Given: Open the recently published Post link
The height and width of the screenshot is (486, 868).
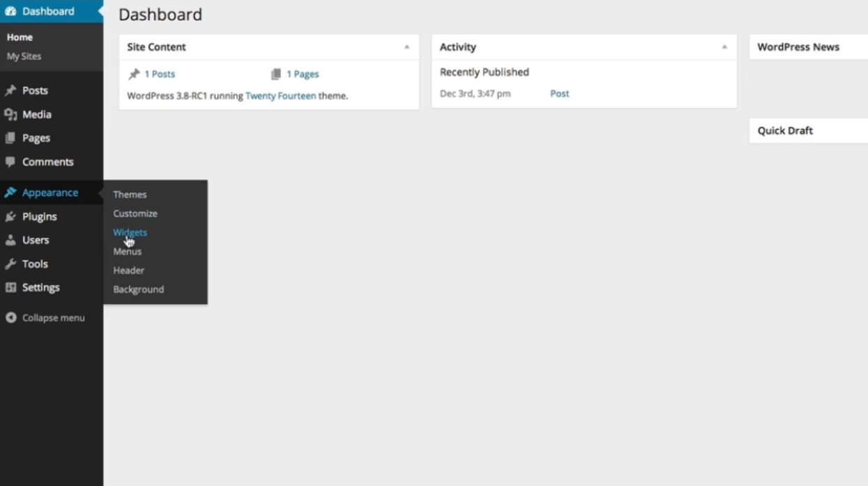Looking at the screenshot, I should tap(560, 93).
